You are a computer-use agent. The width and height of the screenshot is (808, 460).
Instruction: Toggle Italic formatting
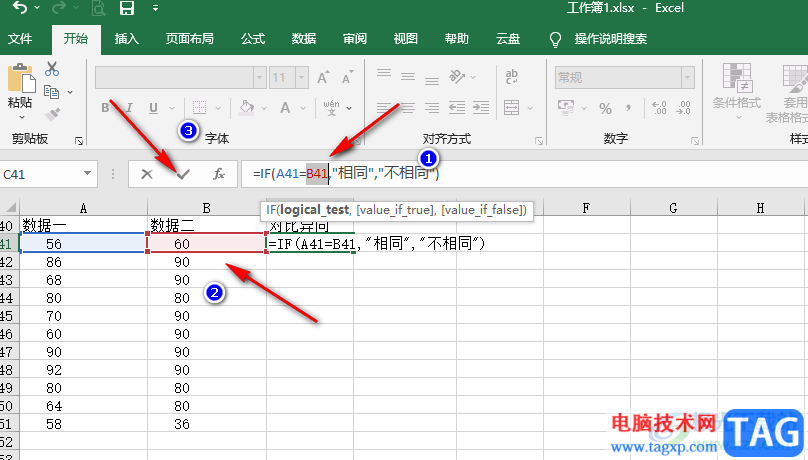[x=129, y=108]
